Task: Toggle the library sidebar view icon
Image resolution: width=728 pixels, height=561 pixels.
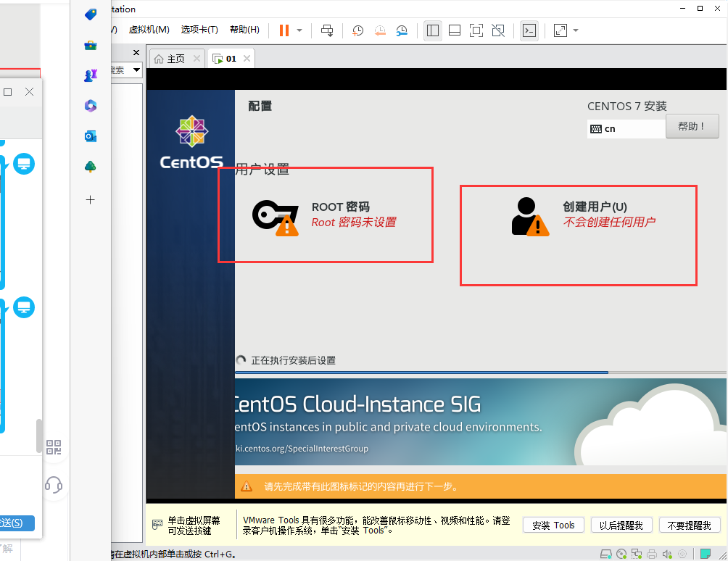Action: coord(433,30)
